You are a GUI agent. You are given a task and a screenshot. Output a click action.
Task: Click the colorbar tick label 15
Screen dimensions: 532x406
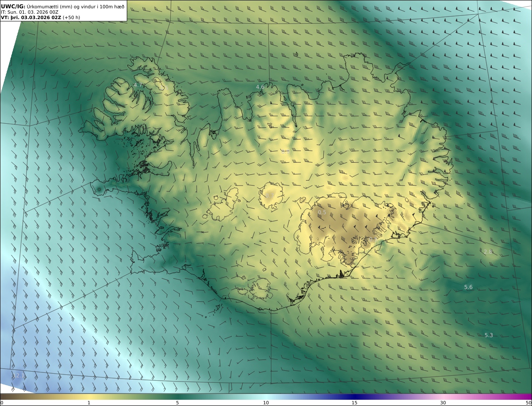point(355,403)
